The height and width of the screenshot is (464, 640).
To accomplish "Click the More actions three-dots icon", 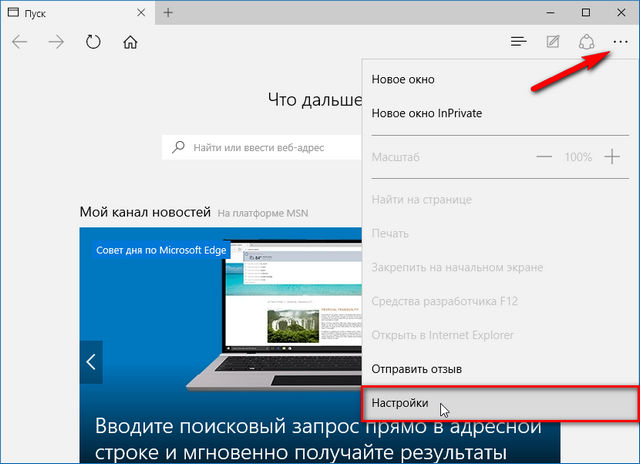I will coord(620,42).
